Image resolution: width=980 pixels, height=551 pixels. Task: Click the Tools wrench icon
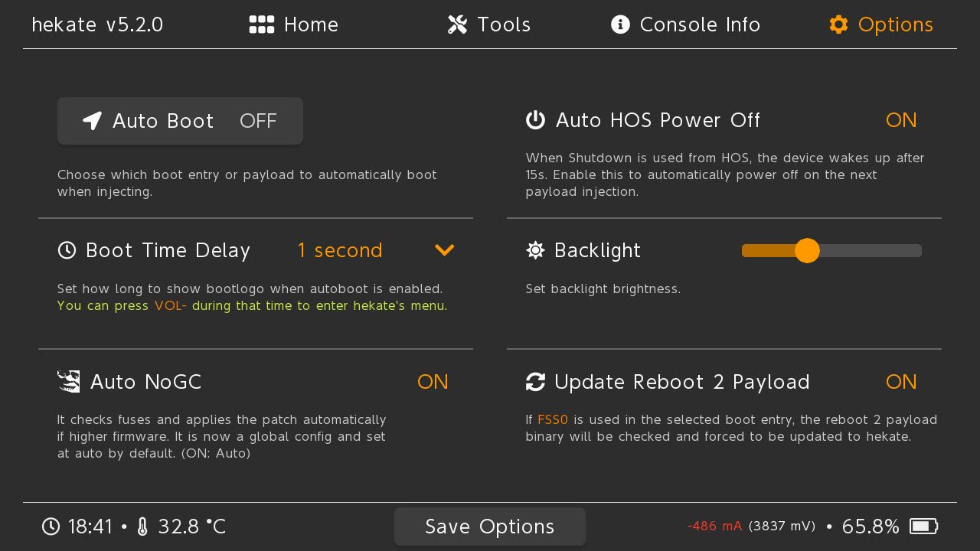[458, 25]
